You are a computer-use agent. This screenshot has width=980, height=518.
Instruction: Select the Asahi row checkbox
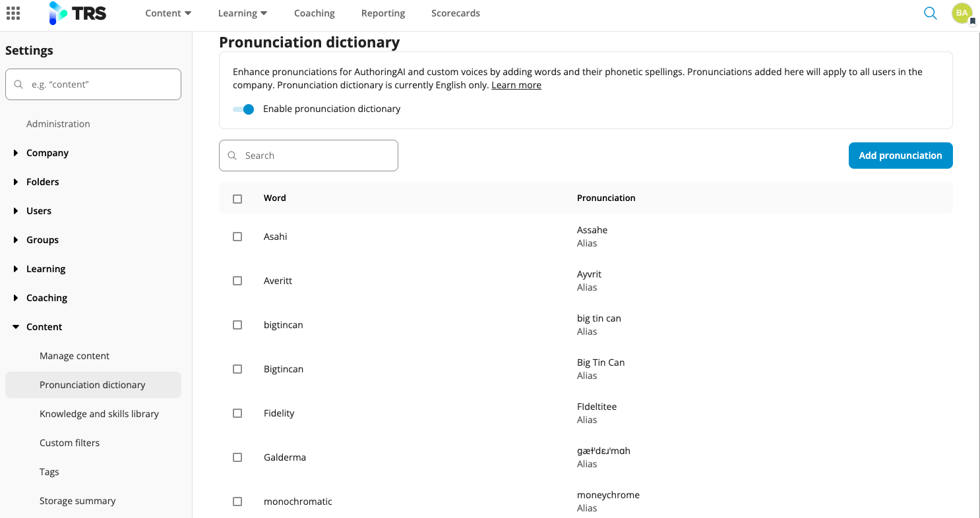[x=237, y=237]
